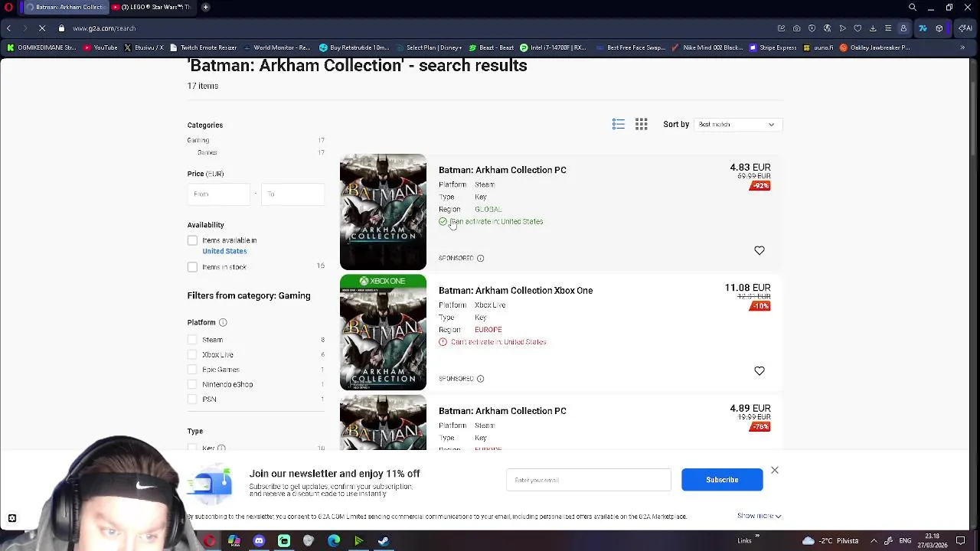Viewport: 980px width, 551px height.
Task: Click browser search tabs magnifier icon
Action: point(913,7)
